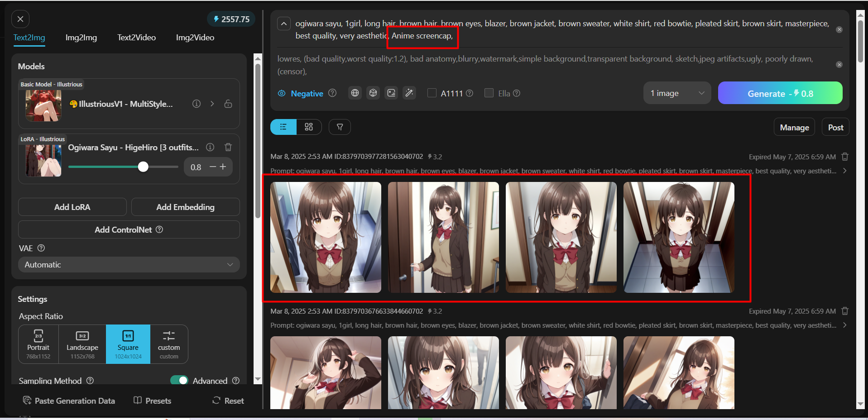Select Square 1024x1024 aspect ratio
Viewport: 868px width, 420px height.
128,344
